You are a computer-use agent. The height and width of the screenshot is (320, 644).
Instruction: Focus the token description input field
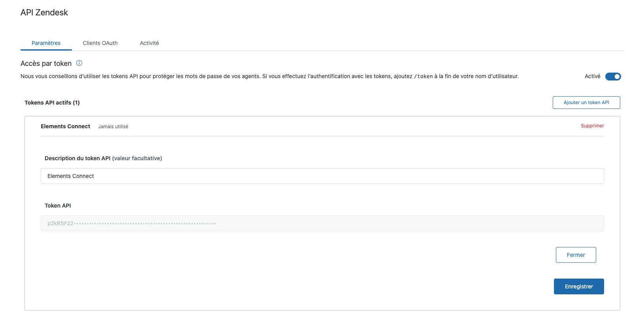(x=322, y=176)
